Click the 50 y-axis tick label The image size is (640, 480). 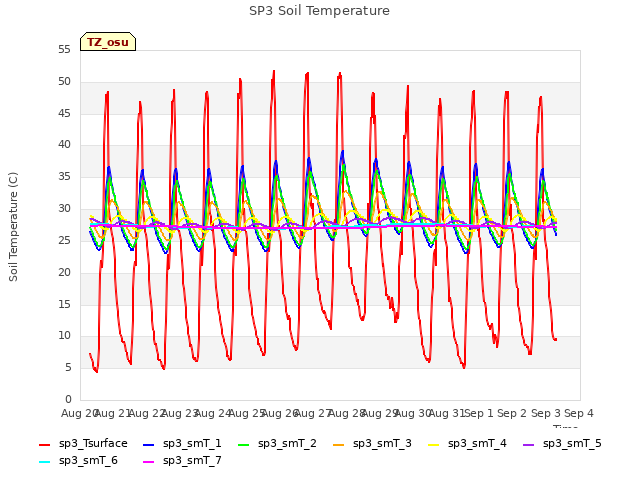[x=64, y=82]
